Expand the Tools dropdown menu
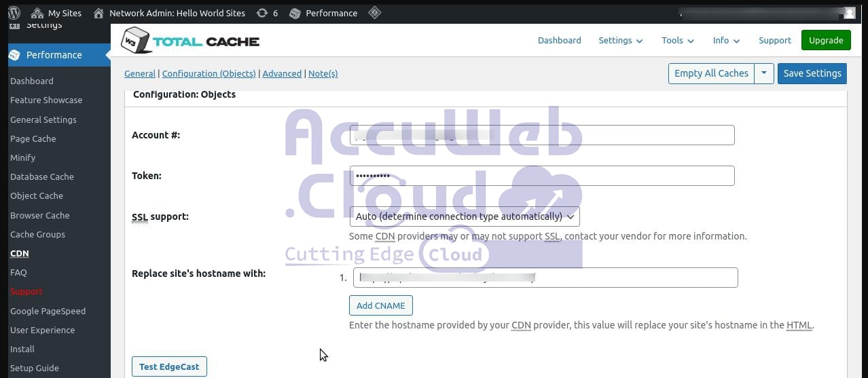The width and height of the screenshot is (868, 378). click(x=677, y=41)
